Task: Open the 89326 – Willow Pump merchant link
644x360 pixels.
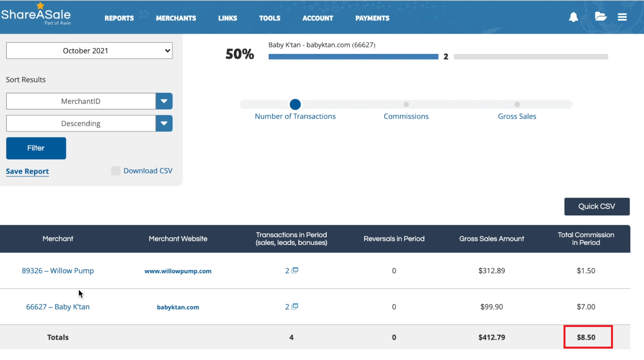Action: [58, 271]
